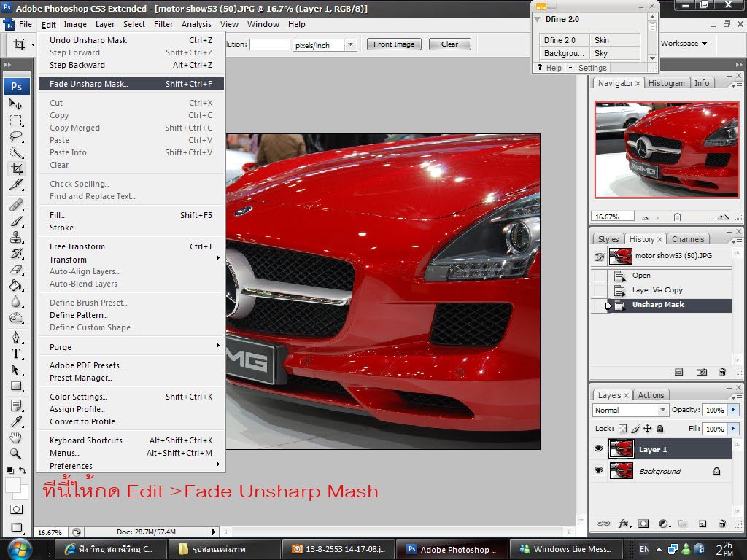The height and width of the screenshot is (560, 747).
Task: Create a new layer from Layers panel
Action: [703, 524]
